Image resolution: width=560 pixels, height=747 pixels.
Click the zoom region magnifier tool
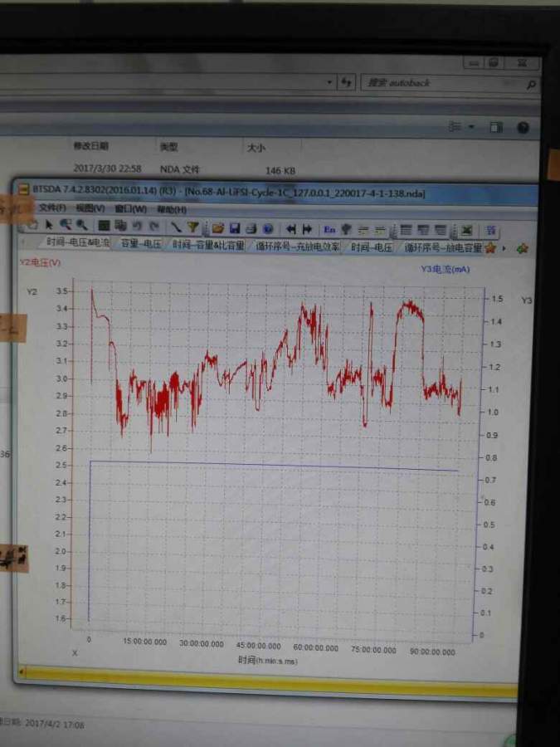pos(66,224)
